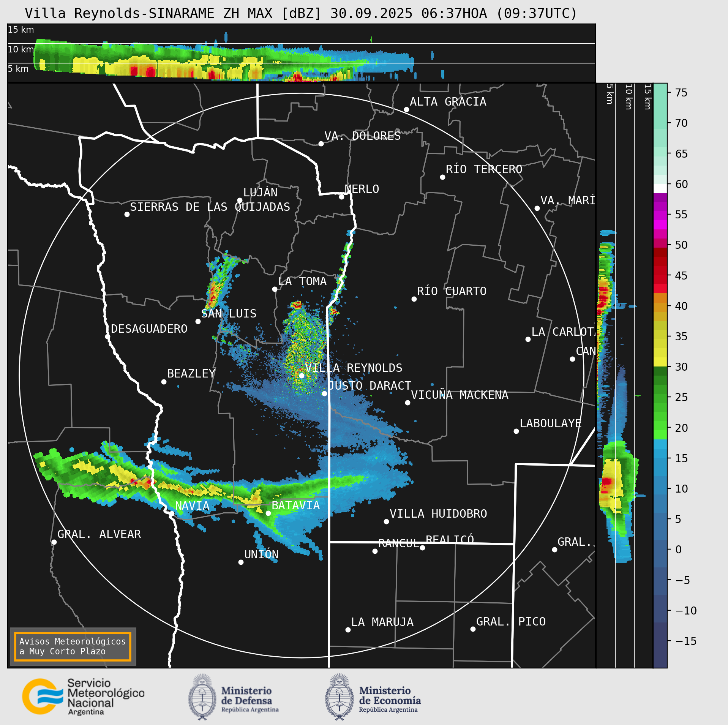Click the VICUÑA MACKENA city label
The height and width of the screenshot is (725, 728).
pyautogui.click(x=460, y=395)
